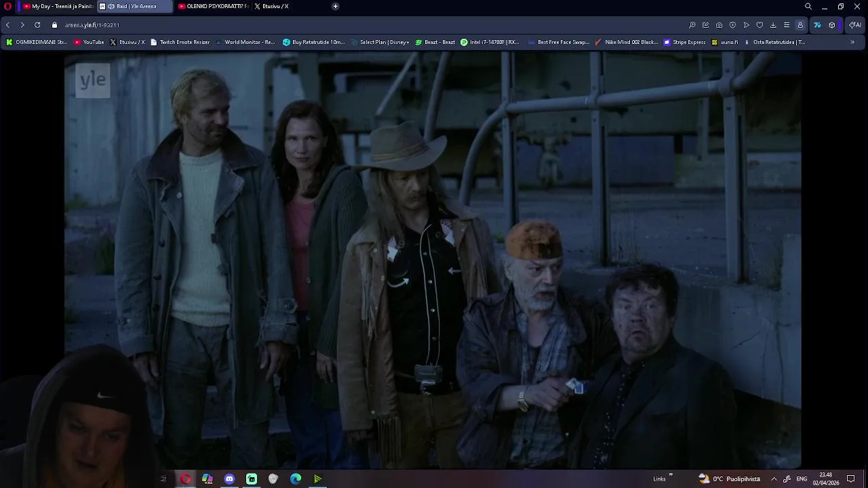Open the colorful app icon beside Opera in taskbar
Viewport: 868px width, 488px height.
click(208, 479)
